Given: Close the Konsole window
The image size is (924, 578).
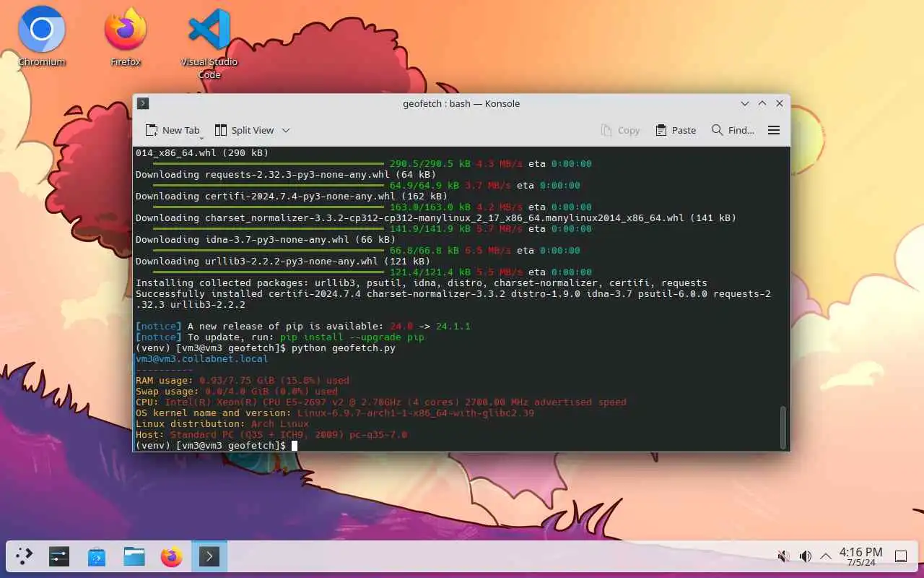Looking at the screenshot, I should [x=780, y=103].
